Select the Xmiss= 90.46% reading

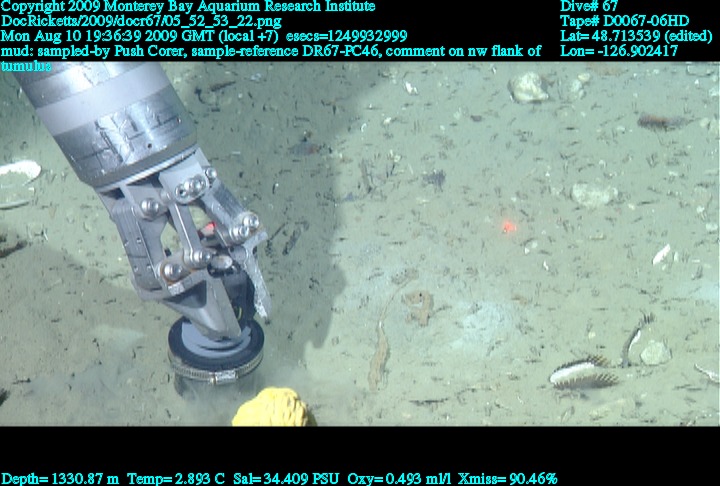point(507,479)
